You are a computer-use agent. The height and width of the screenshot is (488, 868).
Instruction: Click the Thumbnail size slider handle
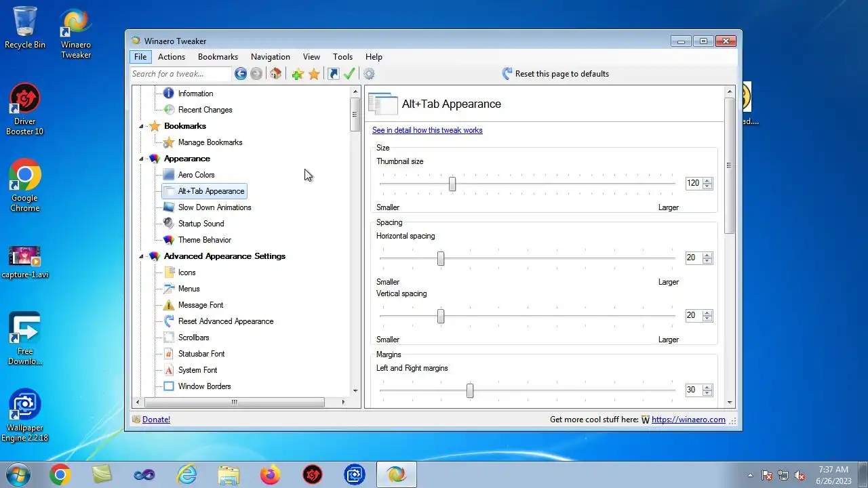click(452, 184)
